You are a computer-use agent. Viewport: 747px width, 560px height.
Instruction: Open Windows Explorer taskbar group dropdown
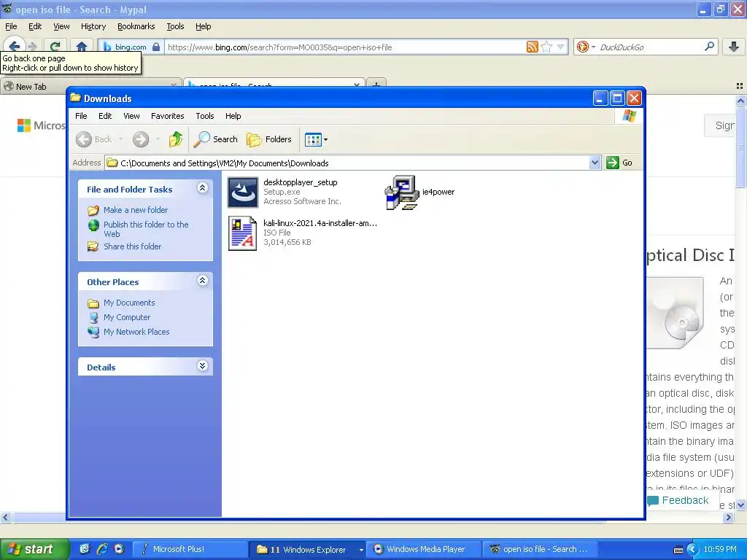pos(361,550)
